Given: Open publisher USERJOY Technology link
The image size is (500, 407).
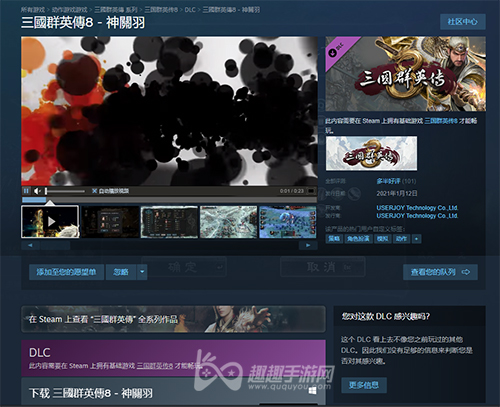Looking at the screenshot, I should point(417,216).
